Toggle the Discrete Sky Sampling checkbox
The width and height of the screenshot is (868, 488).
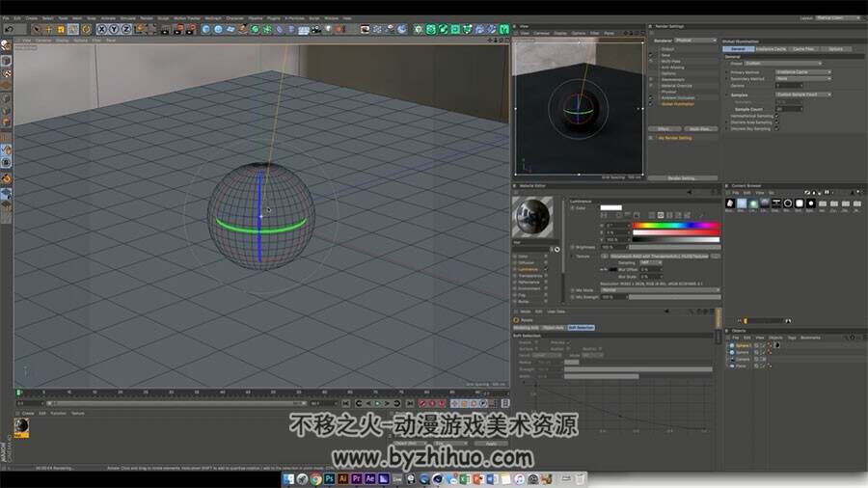click(x=776, y=129)
